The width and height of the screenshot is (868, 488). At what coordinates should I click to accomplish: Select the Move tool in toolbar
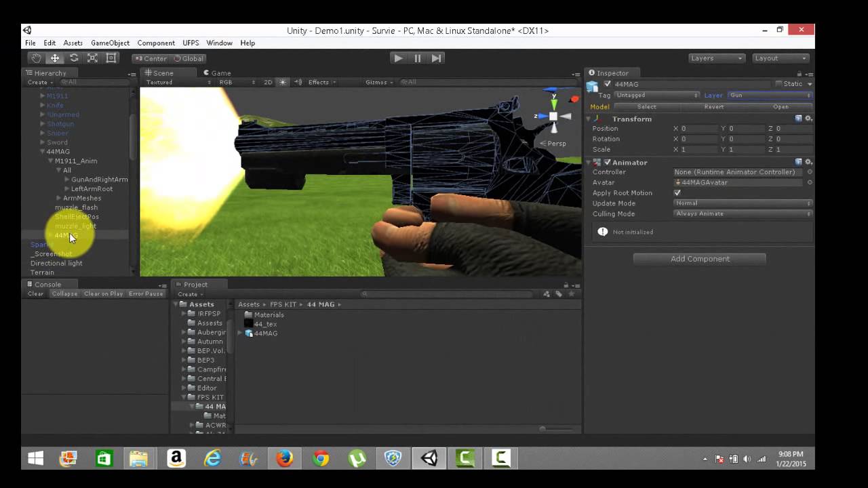coord(55,58)
